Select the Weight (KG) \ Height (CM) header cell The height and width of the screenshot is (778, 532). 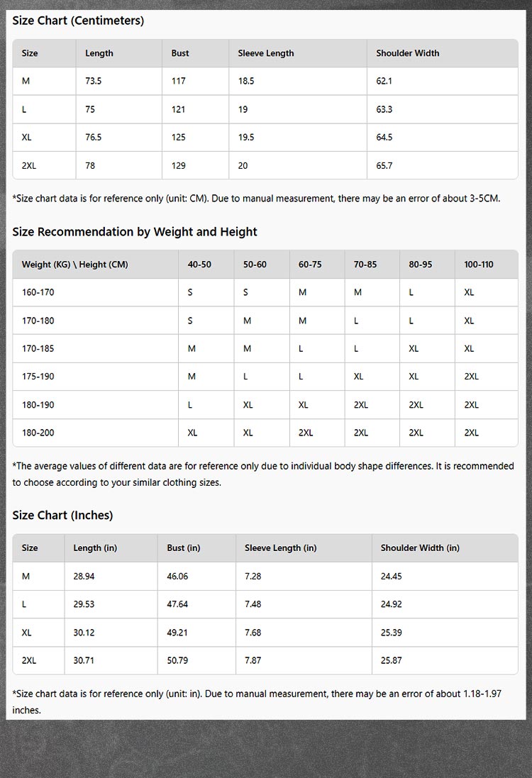[74, 265]
